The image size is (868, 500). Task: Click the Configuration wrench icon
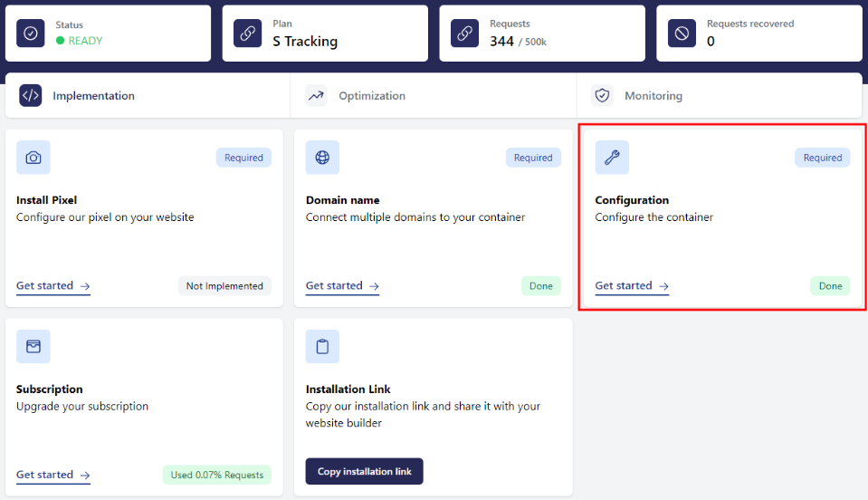(612, 158)
